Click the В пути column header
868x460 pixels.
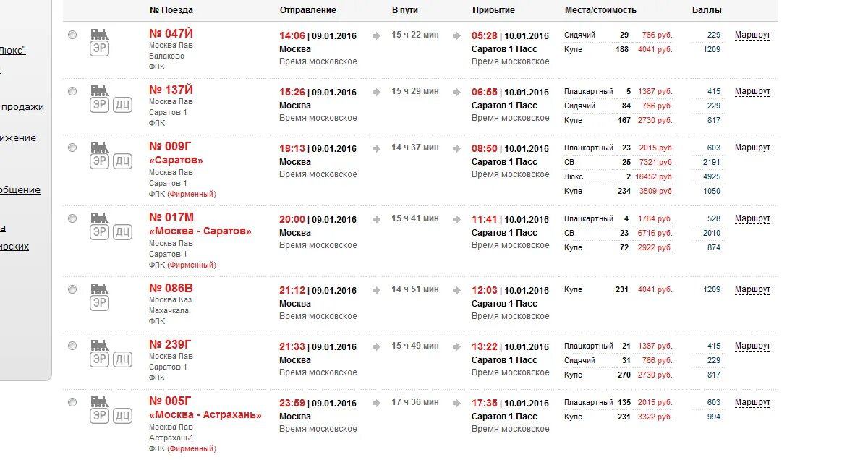(405, 10)
